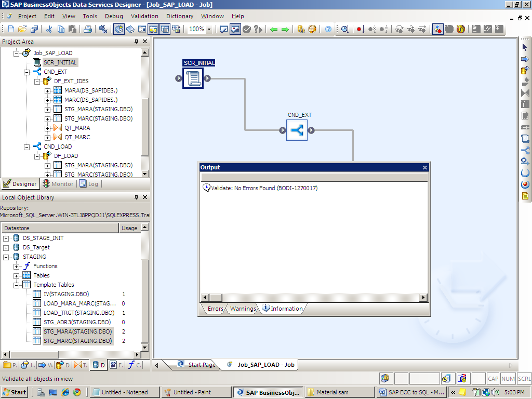Select DF_LOAD in the project tree
The width and height of the screenshot is (532, 399).
(x=66, y=156)
